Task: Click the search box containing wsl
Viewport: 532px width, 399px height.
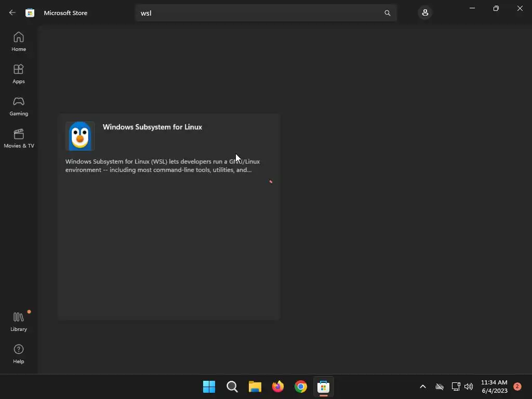Action: pos(266,13)
